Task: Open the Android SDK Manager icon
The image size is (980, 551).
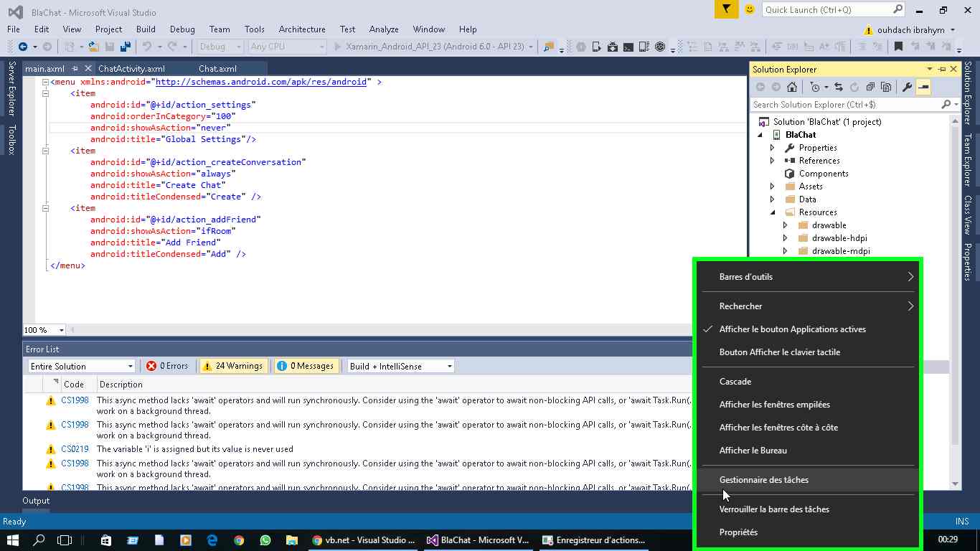Action: point(613,47)
